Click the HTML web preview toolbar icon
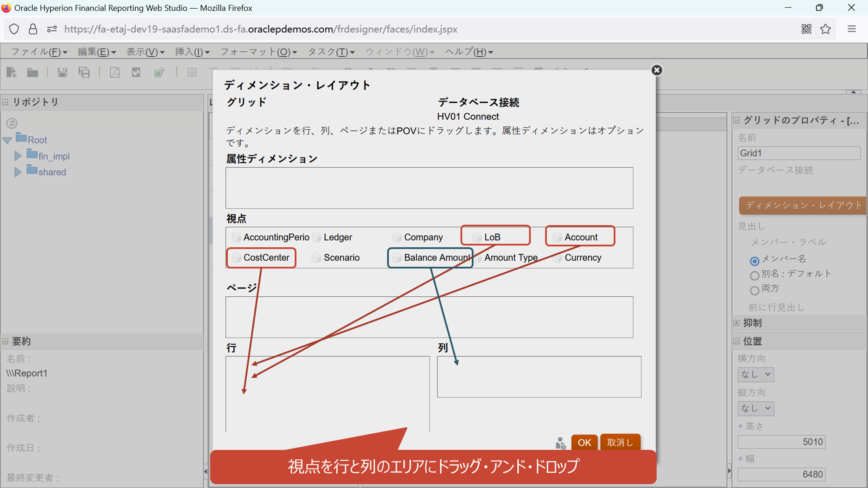868x488 pixels. pos(136,72)
